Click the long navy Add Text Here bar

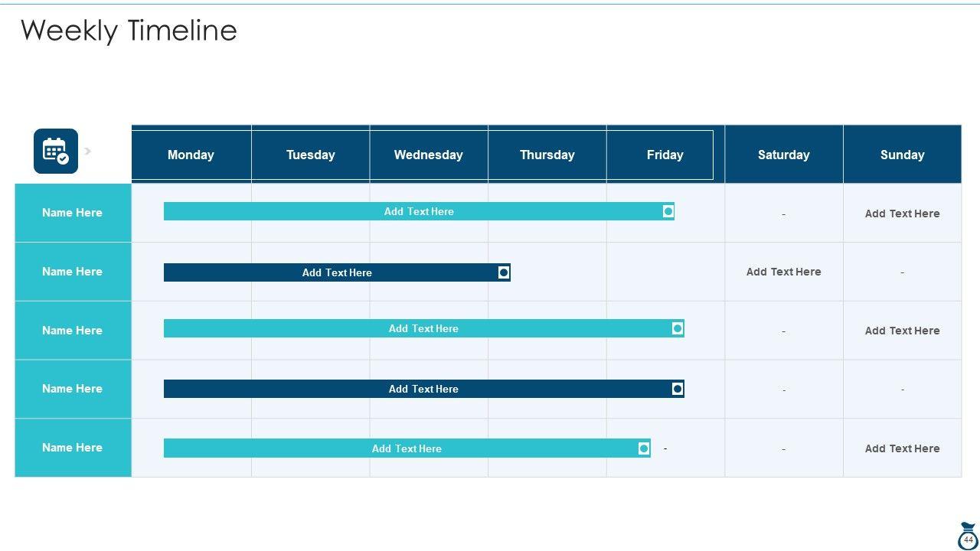click(423, 389)
